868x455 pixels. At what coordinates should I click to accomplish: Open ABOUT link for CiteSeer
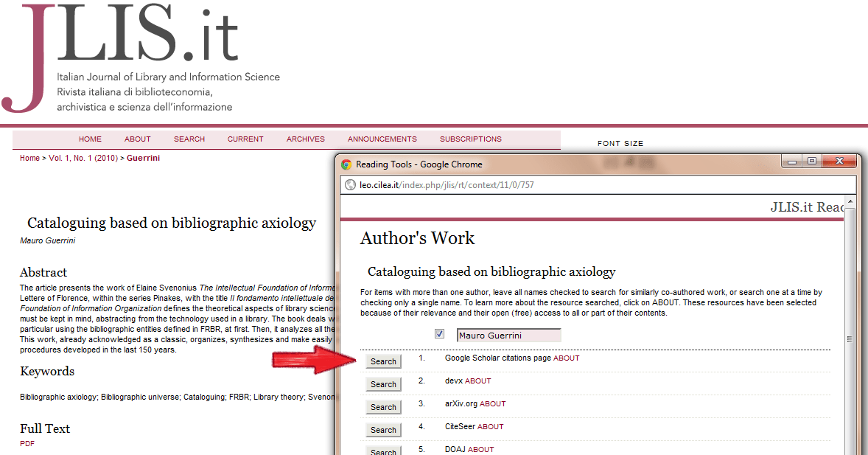click(x=491, y=427)
